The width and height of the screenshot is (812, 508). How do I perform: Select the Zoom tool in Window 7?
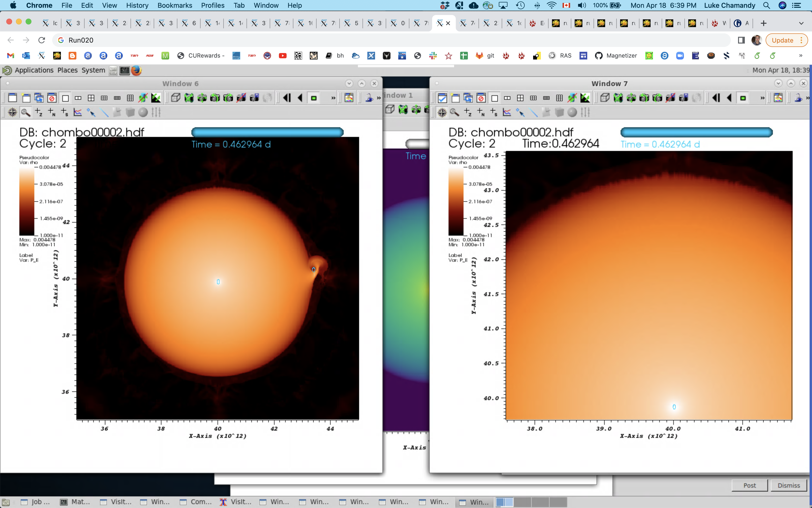click(x=455, y=112)
